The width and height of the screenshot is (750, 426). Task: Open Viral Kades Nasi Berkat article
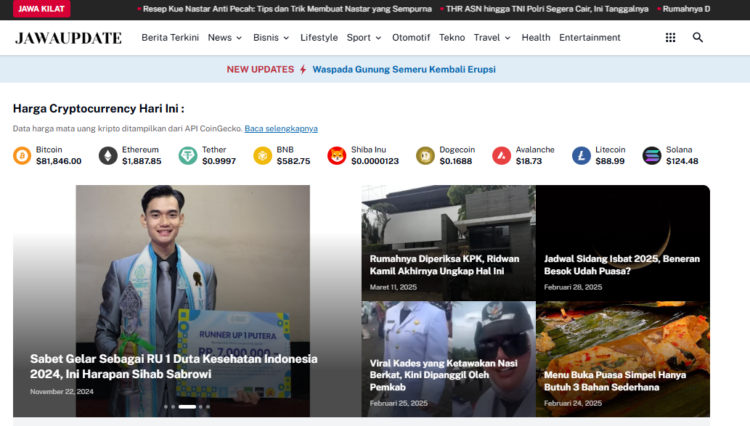[443, 375]
